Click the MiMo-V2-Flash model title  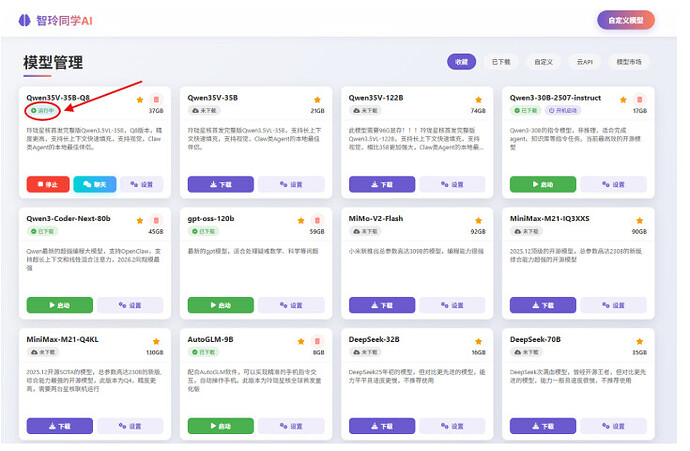coord(376,219)
